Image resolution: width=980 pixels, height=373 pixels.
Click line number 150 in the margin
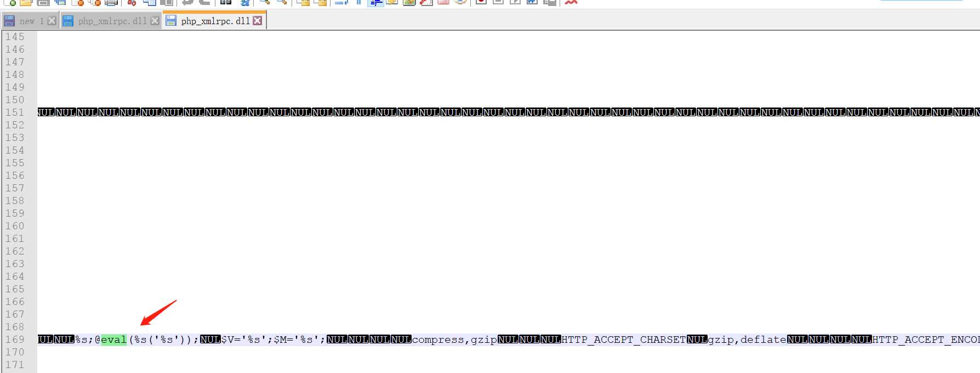pos(15,100)
